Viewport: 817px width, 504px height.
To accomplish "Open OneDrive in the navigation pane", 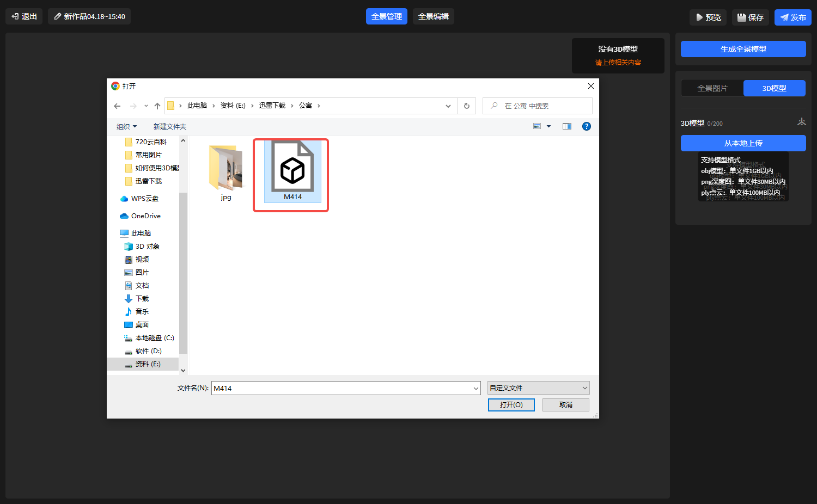I will [x=145, y=216].
